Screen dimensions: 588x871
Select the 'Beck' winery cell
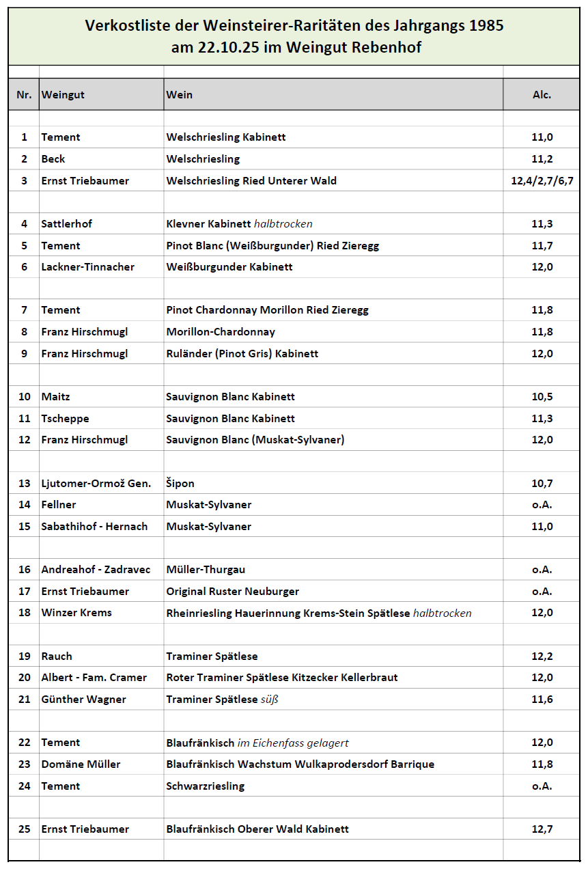click(53, 159)
